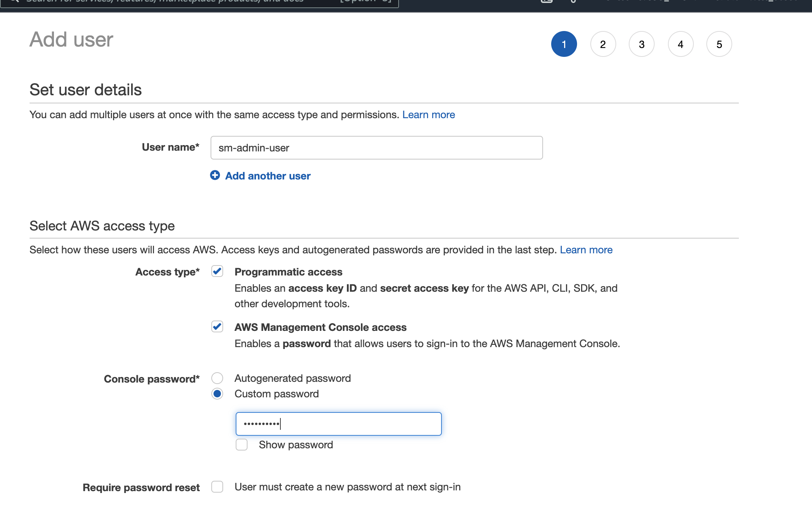The height and width of the screenshot is (531, 812).
Task: Go to step 1 circle indicator
Action: tap(564, 44)
